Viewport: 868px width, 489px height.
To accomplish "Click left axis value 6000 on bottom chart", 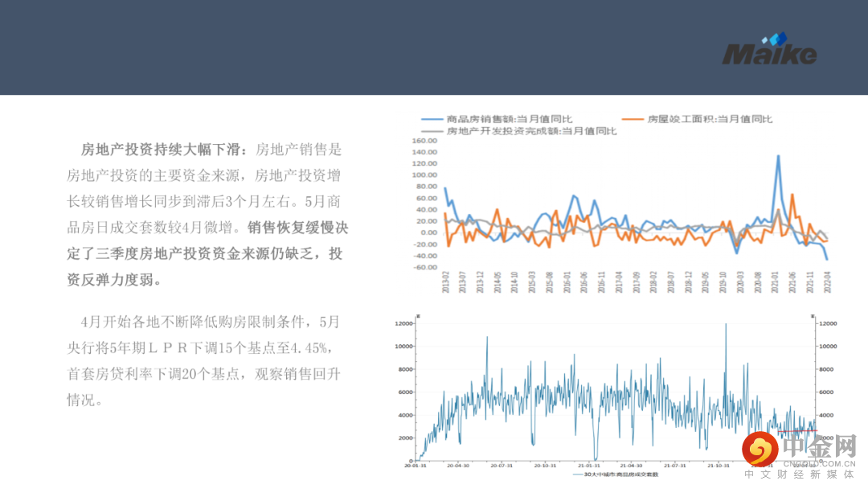I will tap(405, 392).
